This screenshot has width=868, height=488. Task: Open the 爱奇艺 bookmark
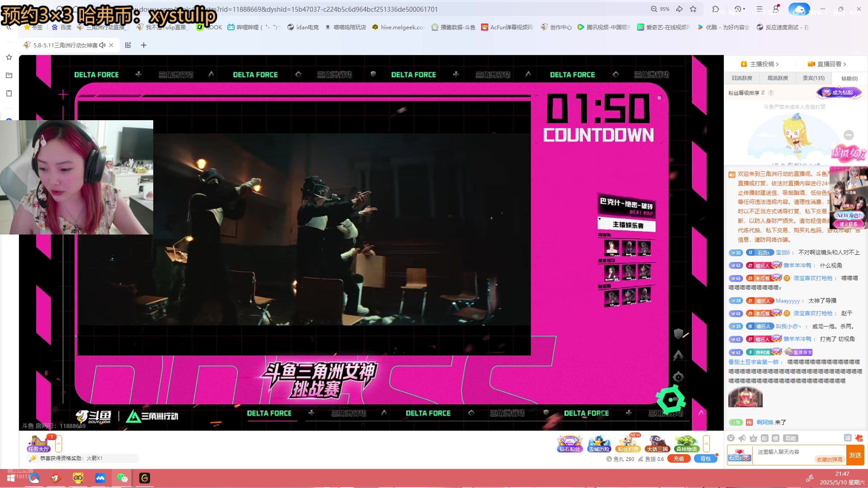pyautogui.click(x=663, y=27)
